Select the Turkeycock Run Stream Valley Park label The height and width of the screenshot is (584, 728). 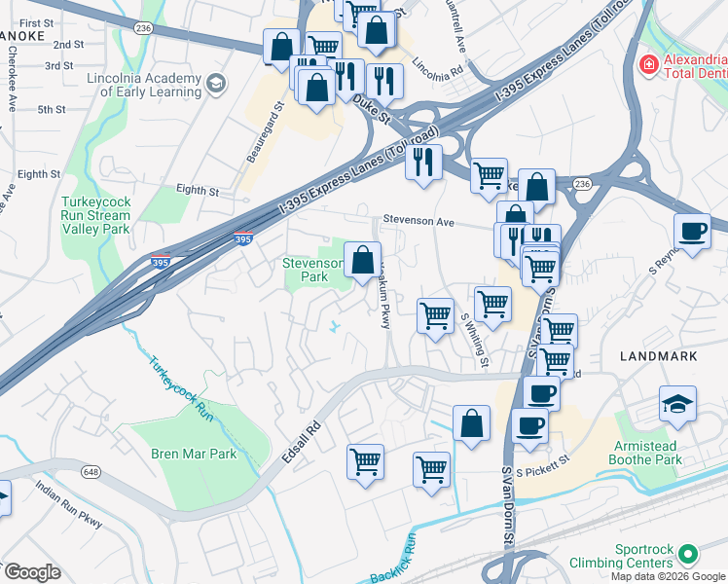[96, 215]
